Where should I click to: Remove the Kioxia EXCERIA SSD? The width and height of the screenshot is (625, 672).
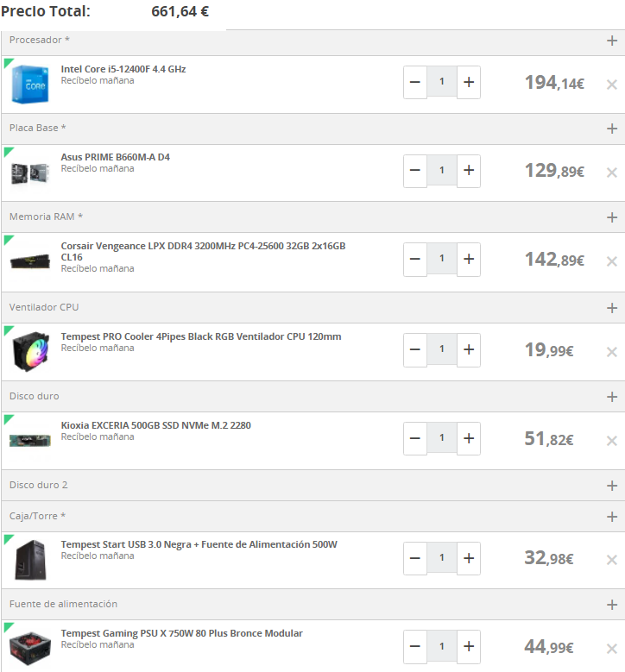612,441
